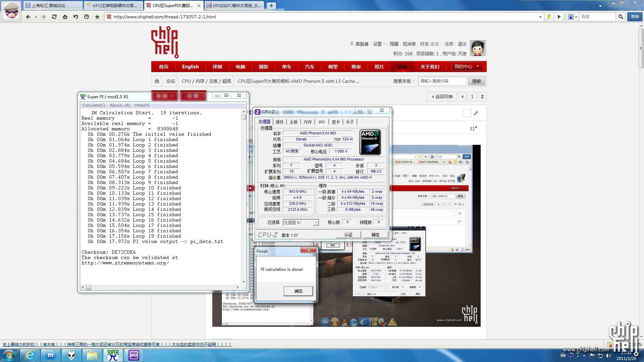
Task: Open Calculate menu in Super PI
Action: pyautogui.click(x=94, y=105)
